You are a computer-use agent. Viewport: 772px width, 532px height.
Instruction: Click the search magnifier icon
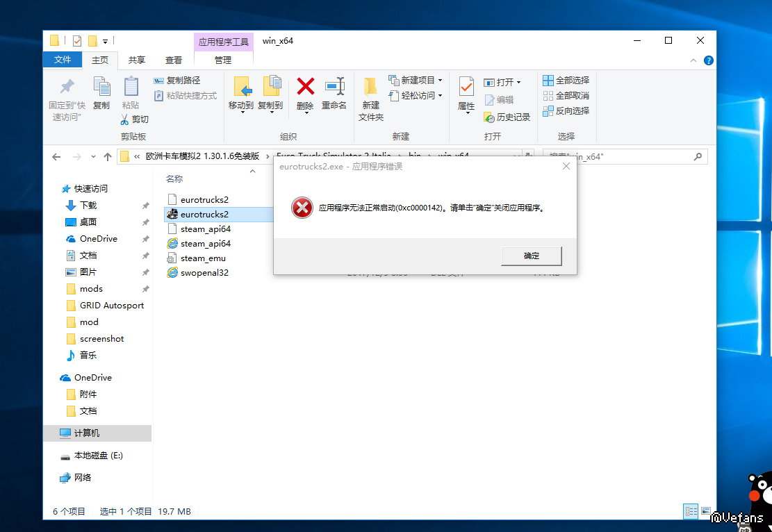[x=698, y=156]
